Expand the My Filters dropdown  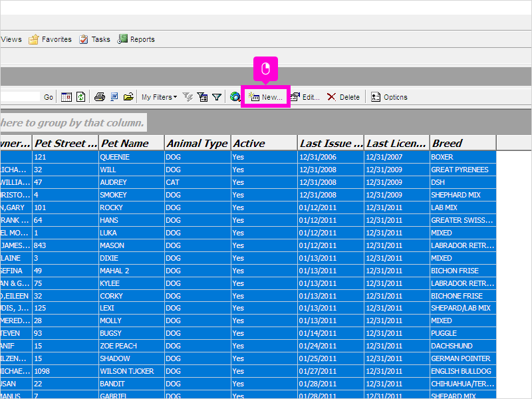(159, 97)
